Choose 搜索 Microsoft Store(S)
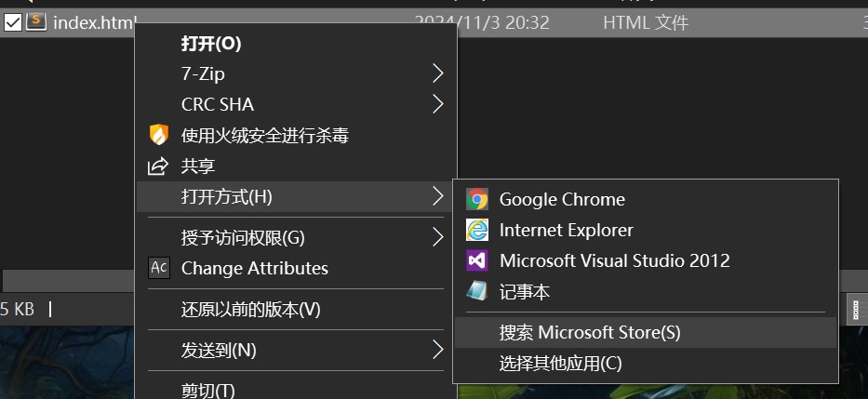 pyautogui.click(x=590, y=332)
